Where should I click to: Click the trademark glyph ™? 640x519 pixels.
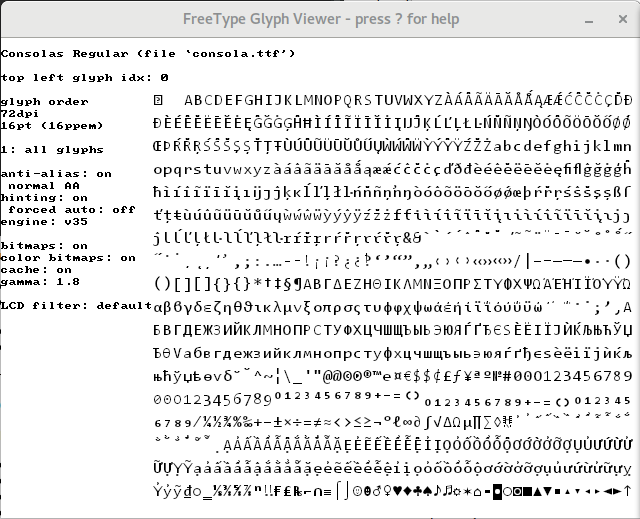click(377, 373)
